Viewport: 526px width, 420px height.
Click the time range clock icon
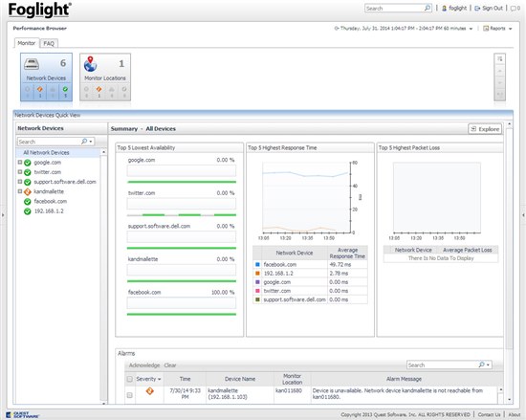pyautogui.click(x=337, y=29)
